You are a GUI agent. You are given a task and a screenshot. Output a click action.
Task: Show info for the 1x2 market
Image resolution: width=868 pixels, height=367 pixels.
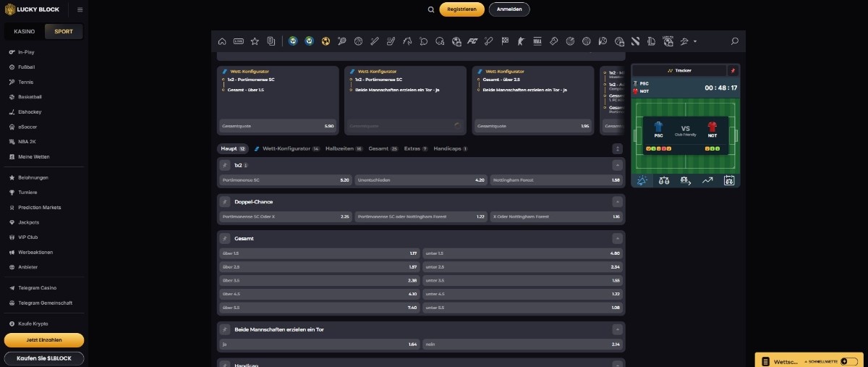(246, 165)
